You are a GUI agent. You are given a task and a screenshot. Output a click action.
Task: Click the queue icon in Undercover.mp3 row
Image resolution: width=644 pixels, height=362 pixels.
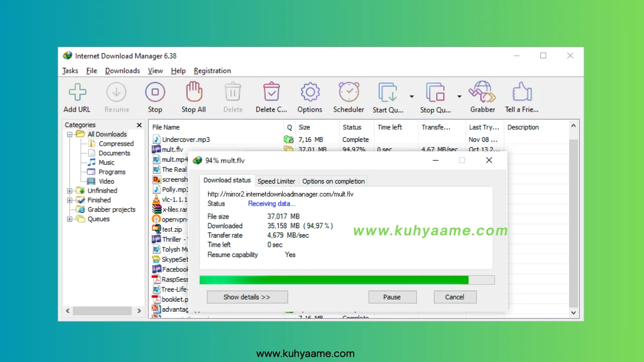pos(289,140)
